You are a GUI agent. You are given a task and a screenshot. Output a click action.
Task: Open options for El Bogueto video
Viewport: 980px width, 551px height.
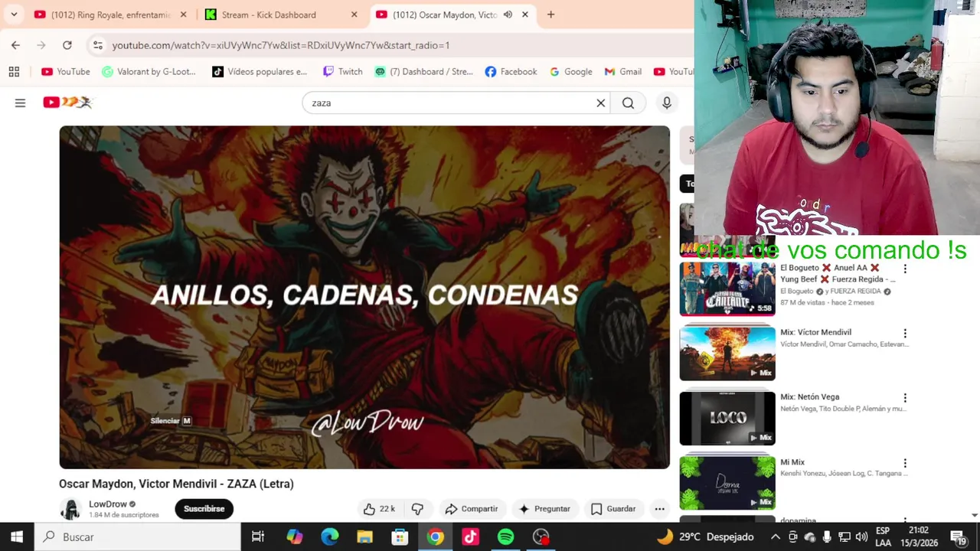pos(905,269)
